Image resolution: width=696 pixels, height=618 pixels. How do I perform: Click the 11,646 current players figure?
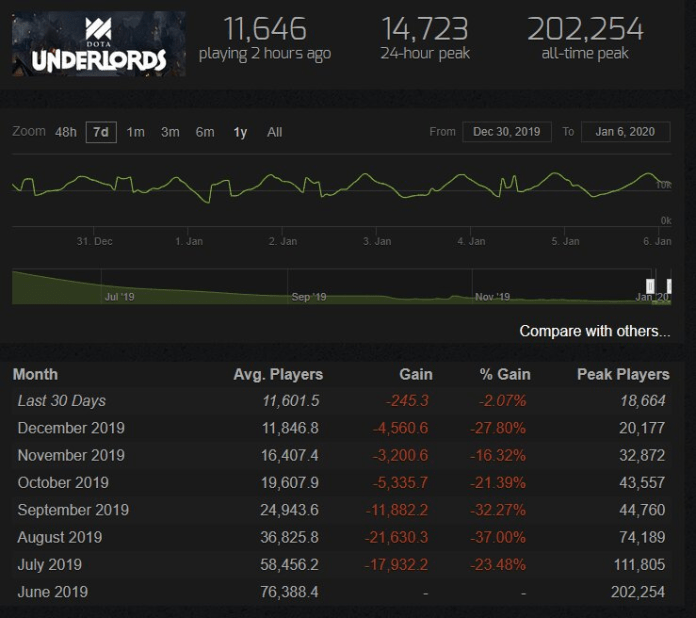click(x=265, y=29)
